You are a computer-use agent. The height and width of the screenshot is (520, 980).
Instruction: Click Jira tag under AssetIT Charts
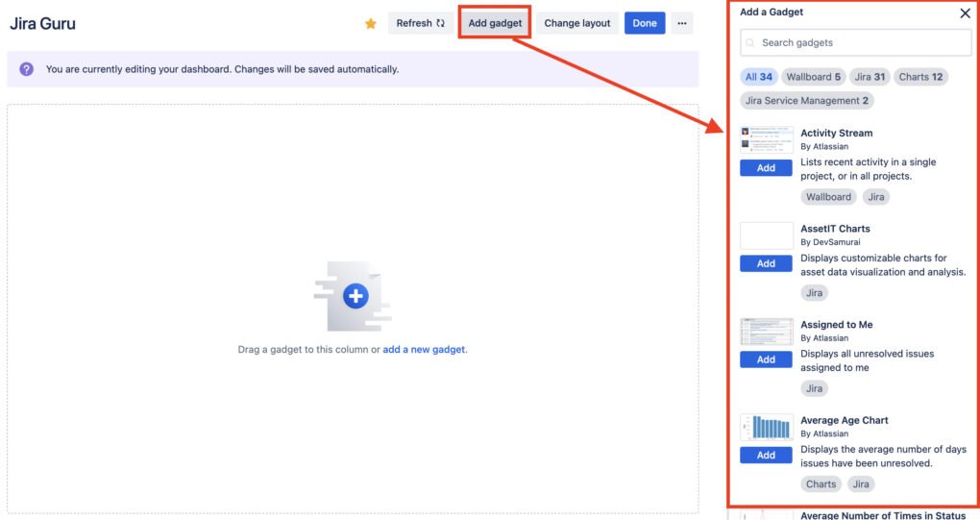pos(814,292)
